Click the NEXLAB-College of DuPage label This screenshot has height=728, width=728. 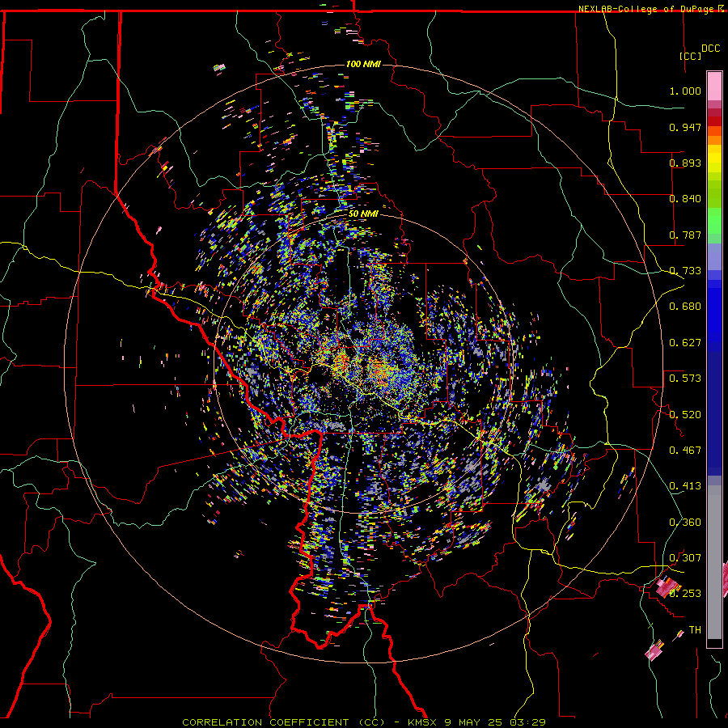pos(645,9)
